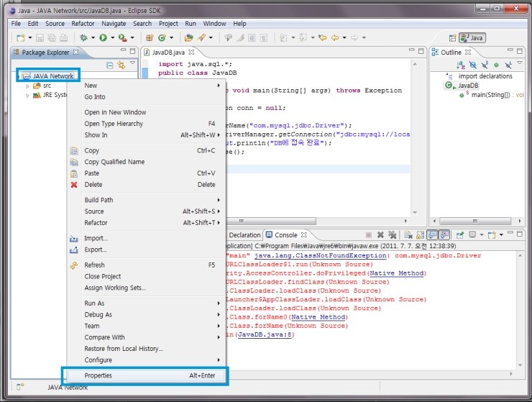This screenshot has height=402, width=532.
Task: Click the Back navigation arrow icon
Action: (x=335, y=37)
